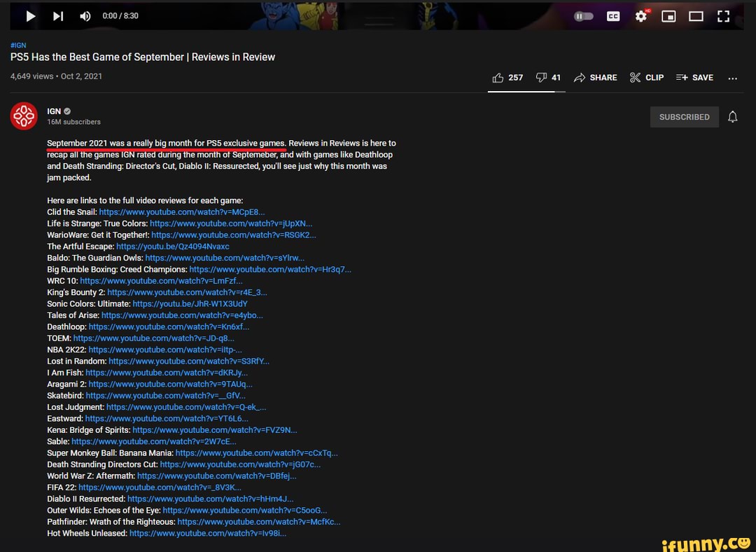Open Baldo: The Guardian Owls review link
Image resolution: width=756 pixels, height=552 pixels.
coord(225,258)
